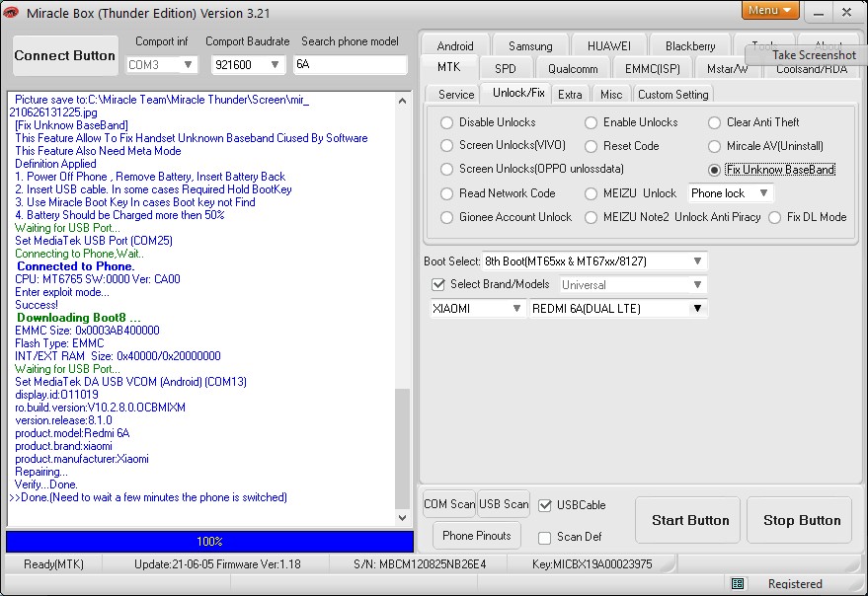Open the Comport Baudrate 921600 dropdown
The height and width of the screenshot is (596, 868).
click(x=248, y=65)
